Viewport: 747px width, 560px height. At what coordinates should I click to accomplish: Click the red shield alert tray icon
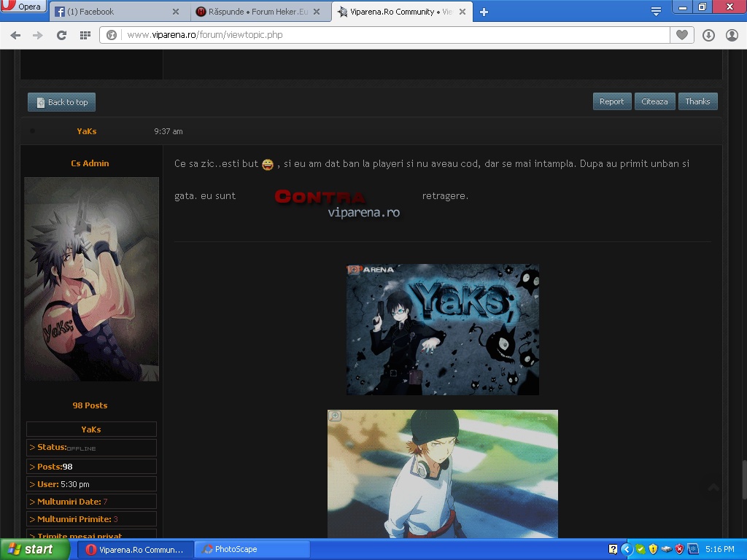click(679, 549)
